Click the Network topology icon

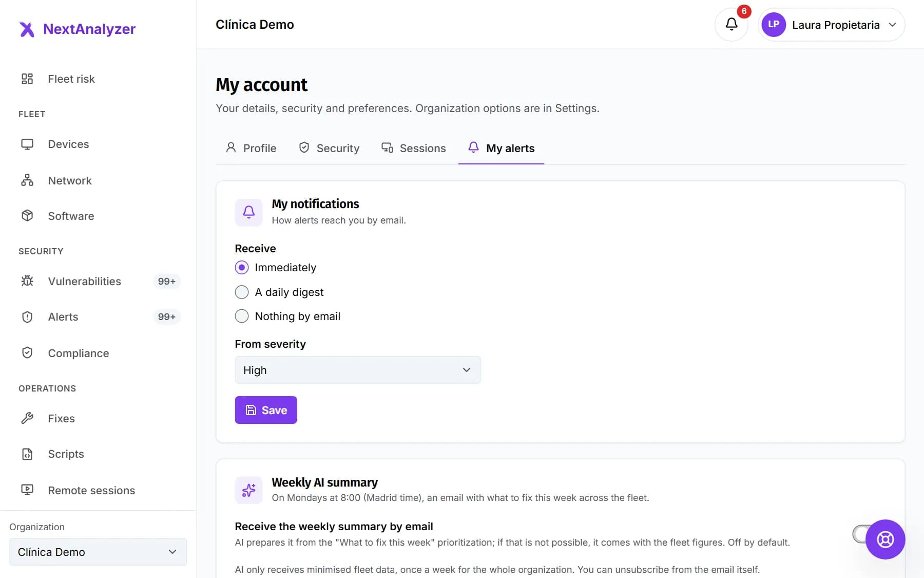tap(27, 180)
